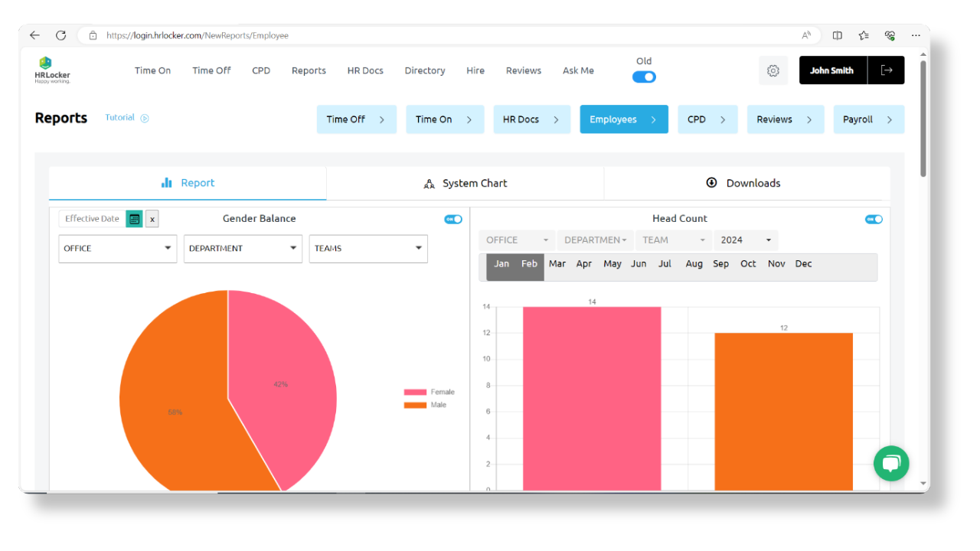The height and width of the screenshot is (551, 980).
Task: Open the 2024 year dropdown
Action: 745,240
